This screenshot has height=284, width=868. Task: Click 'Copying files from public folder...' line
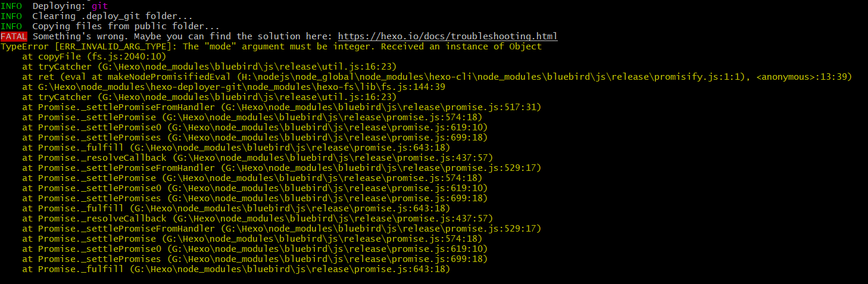pos(126,26)
